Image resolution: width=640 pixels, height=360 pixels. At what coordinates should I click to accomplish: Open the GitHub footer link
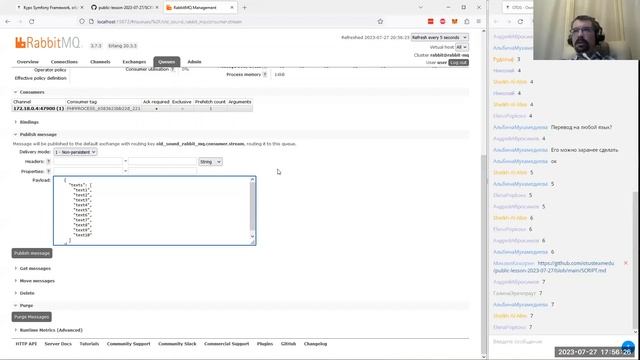click(288, 344)
